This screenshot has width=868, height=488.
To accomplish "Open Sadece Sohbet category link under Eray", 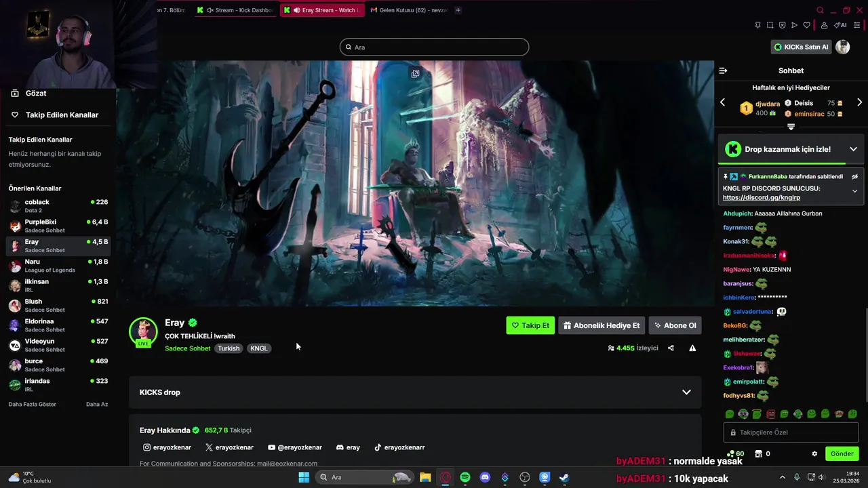I will point(187,348).
